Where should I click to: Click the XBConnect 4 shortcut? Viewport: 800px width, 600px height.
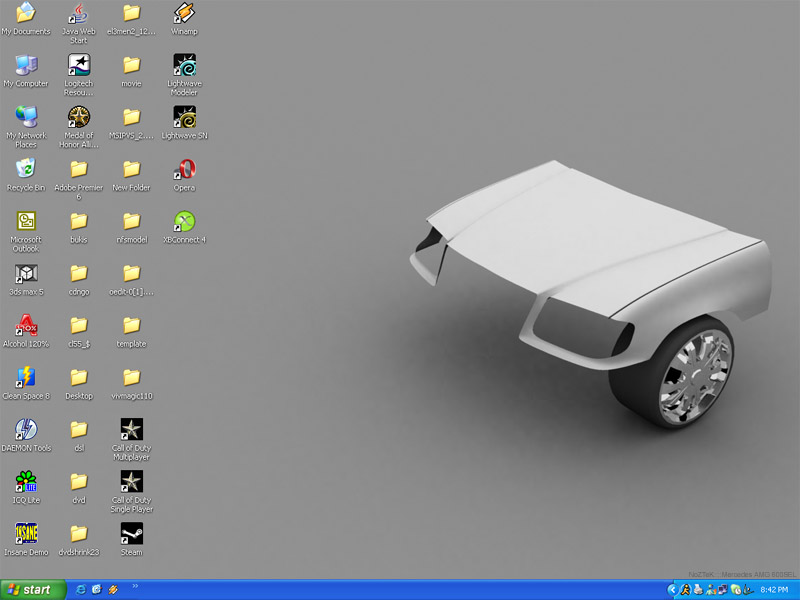(x=184, y=221)
